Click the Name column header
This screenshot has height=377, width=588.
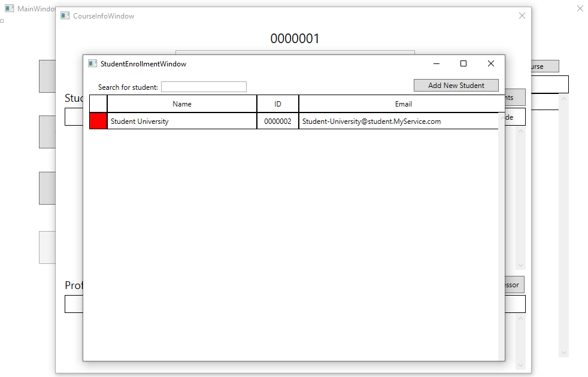(x=182, y=104)
